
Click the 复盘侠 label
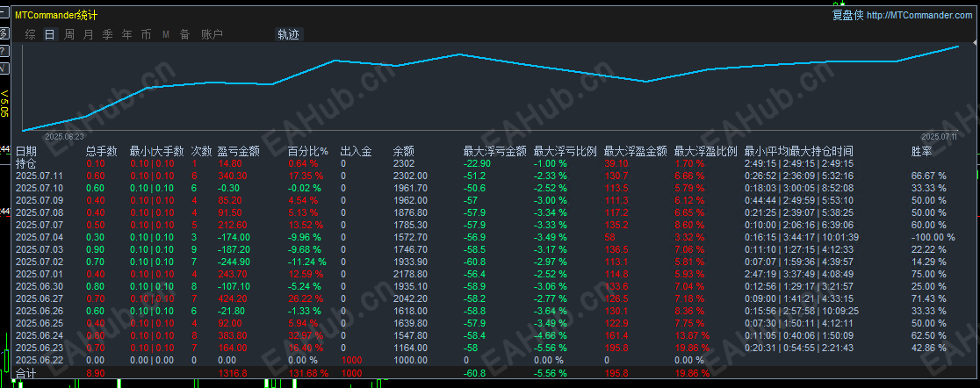point(848,16)
